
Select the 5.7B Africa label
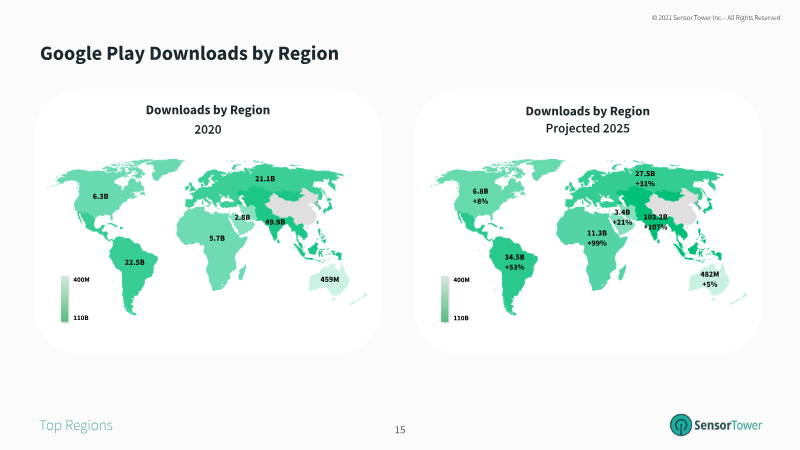[x=216, y=238]
